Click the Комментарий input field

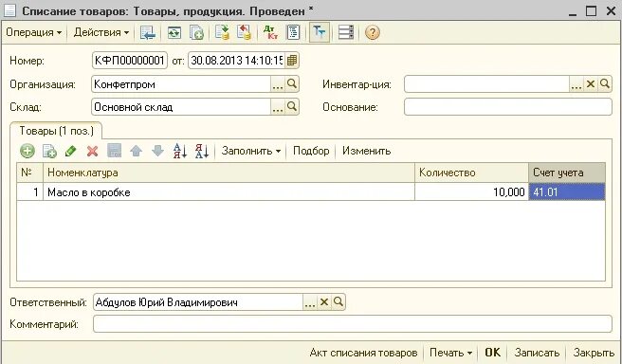pyautogui.click(x=353, y=324)
